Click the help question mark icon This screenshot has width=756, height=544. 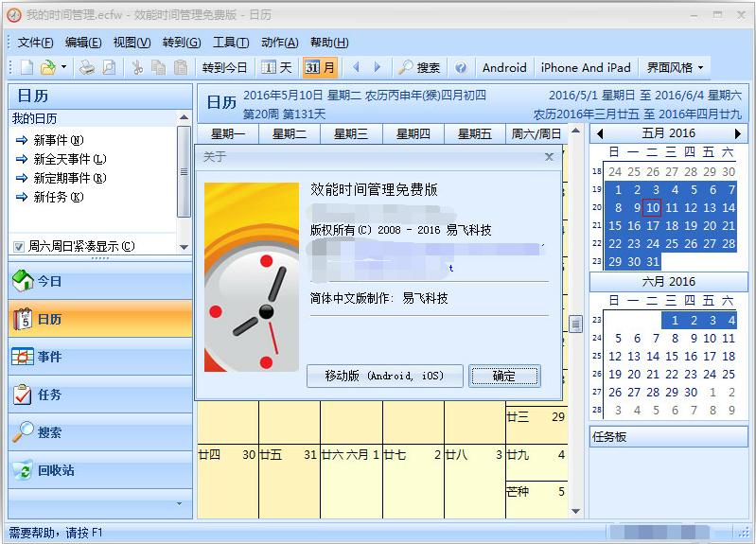(461, 67)
